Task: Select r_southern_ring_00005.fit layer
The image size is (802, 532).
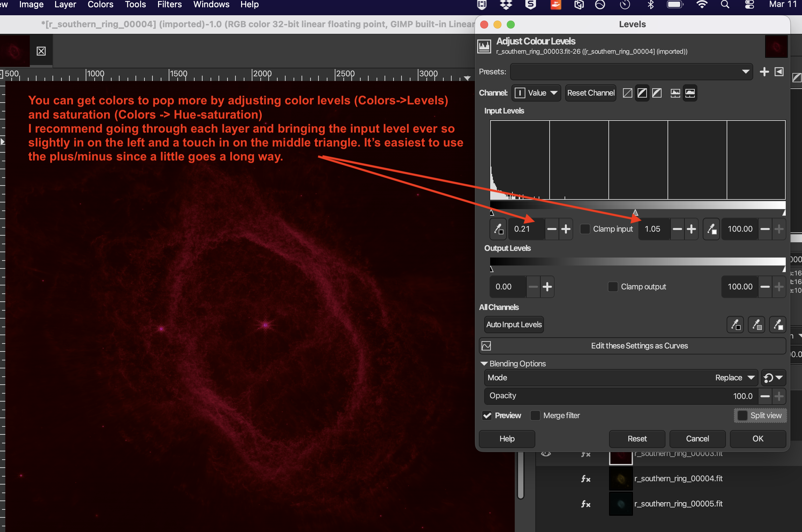Action: 678,503
